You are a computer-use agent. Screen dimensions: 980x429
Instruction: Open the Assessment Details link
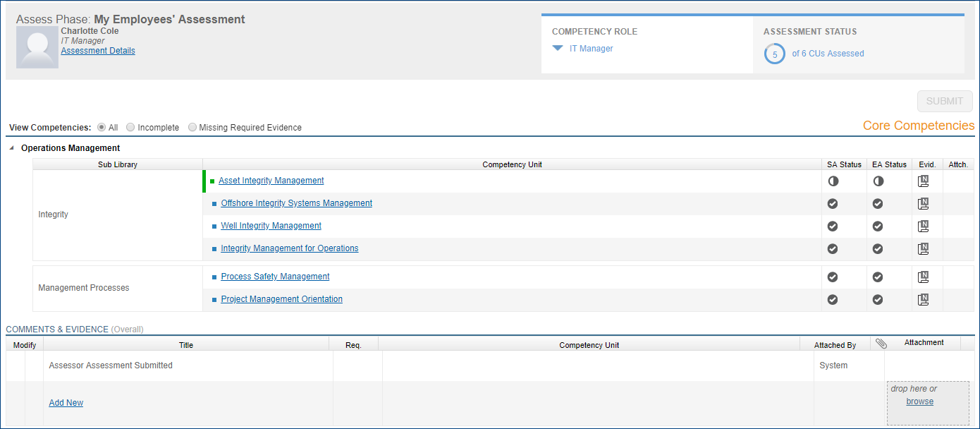98,51
